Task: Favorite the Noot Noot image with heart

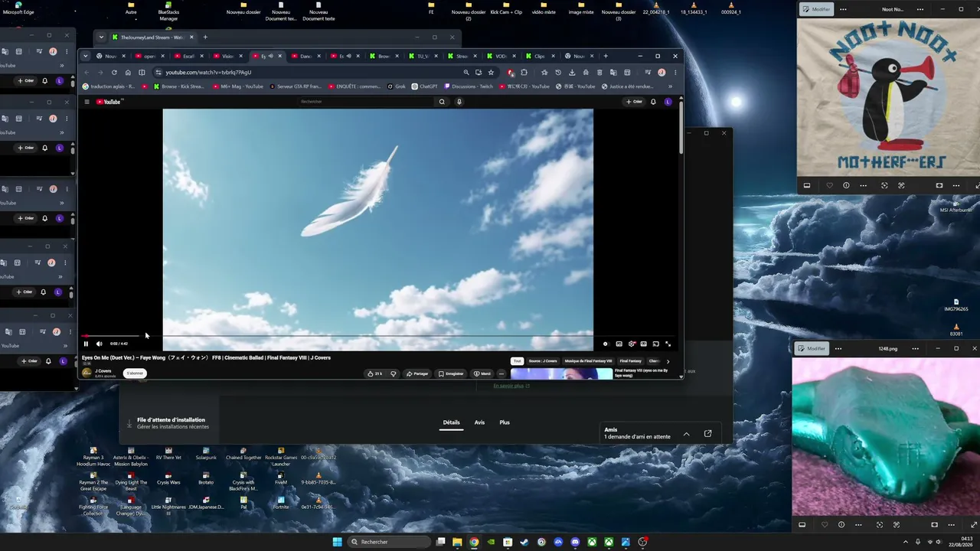Action: 829,185
